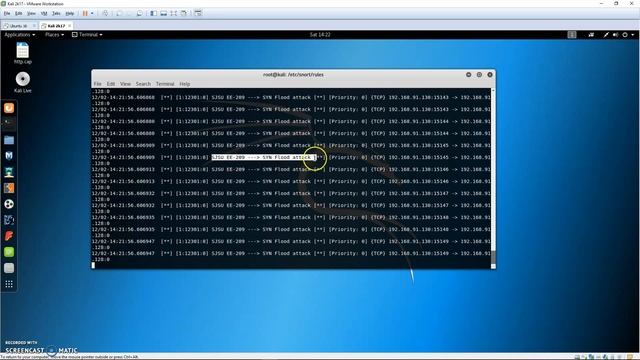
Task: Launch the Armitage icon in the dock
Action: point(9,172)
